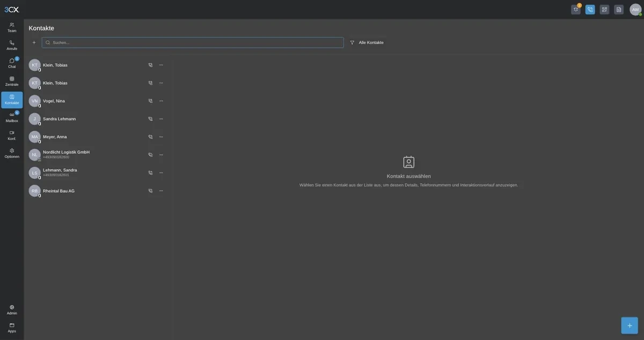The height and width of the screenshot is (340, 644).
Task: Open the AW user profile avatar
Action: point(635,9)
